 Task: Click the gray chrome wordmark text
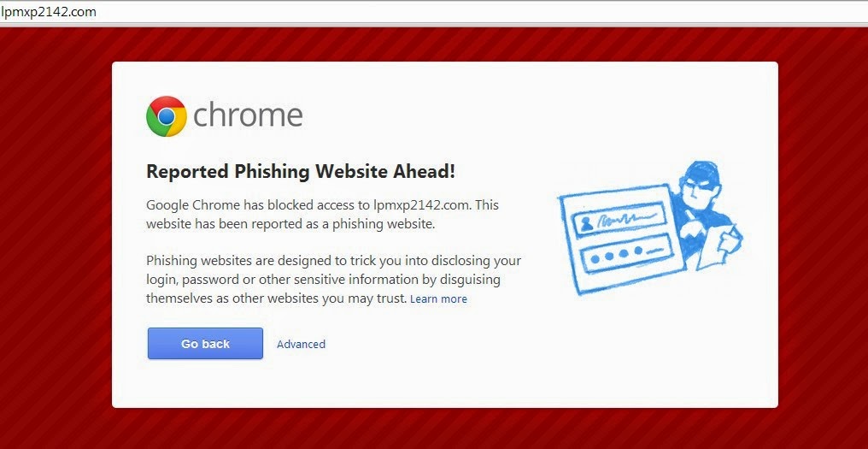pyautogui.click(x=248, y=115)
